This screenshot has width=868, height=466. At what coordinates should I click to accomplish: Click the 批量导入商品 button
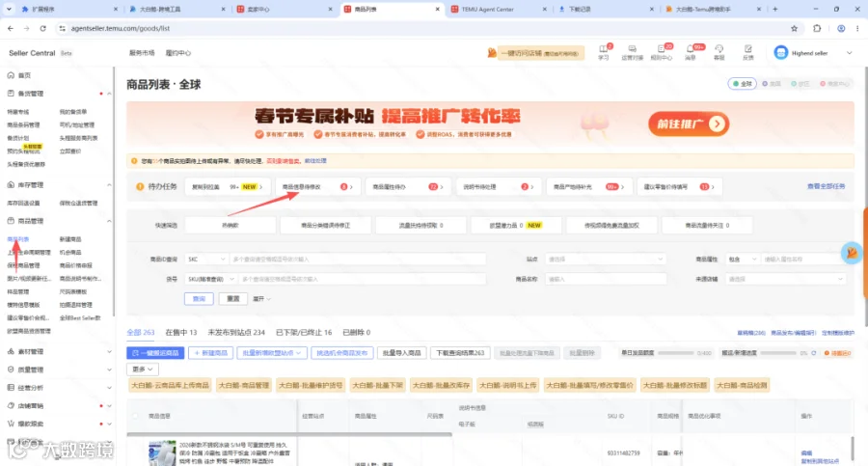coord(401,353)
